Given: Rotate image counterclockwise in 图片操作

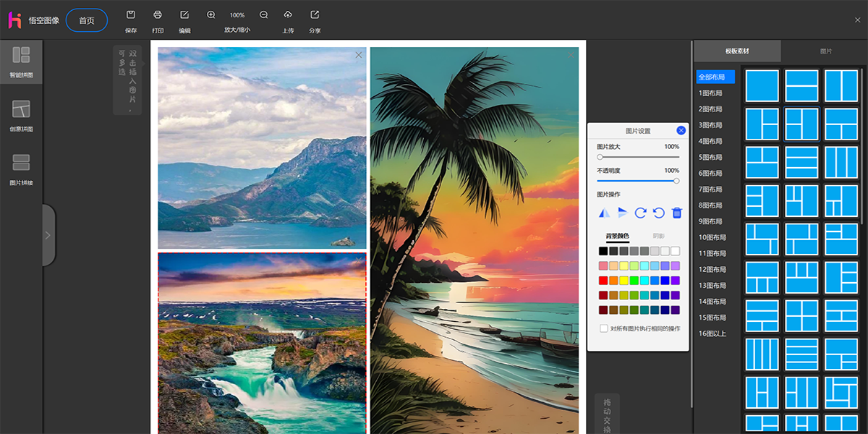Looking at the screenshot, I should point(658,213).
